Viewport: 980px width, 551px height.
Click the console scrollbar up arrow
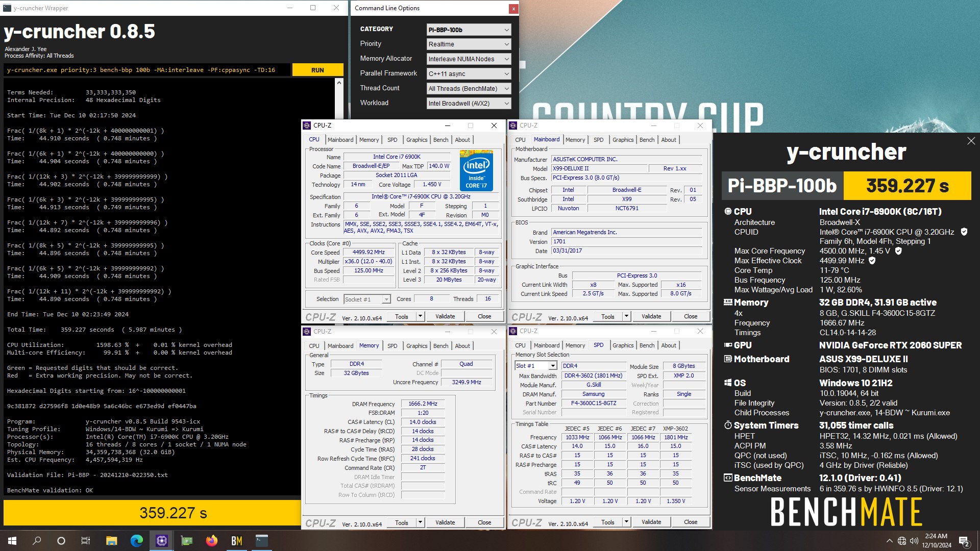click(x=339, y=82)
